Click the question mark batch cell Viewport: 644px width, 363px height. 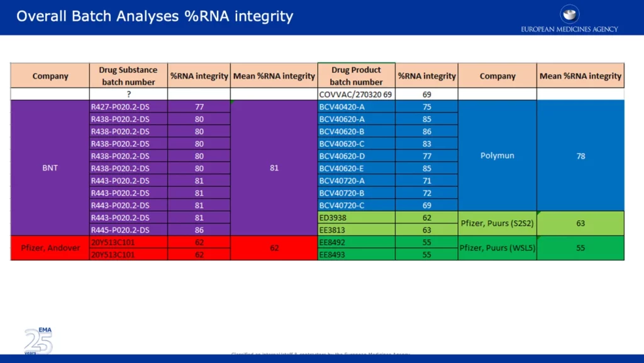[128, 94]
